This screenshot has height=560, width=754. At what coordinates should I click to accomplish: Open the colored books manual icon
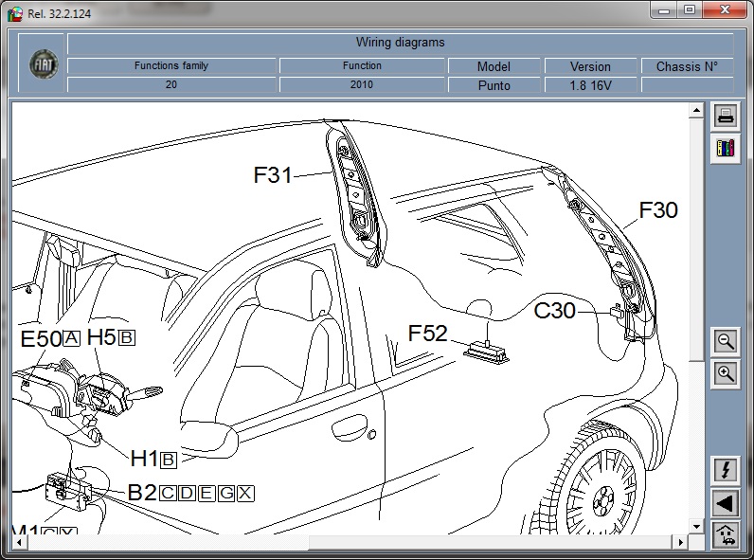tap(726, 149)
